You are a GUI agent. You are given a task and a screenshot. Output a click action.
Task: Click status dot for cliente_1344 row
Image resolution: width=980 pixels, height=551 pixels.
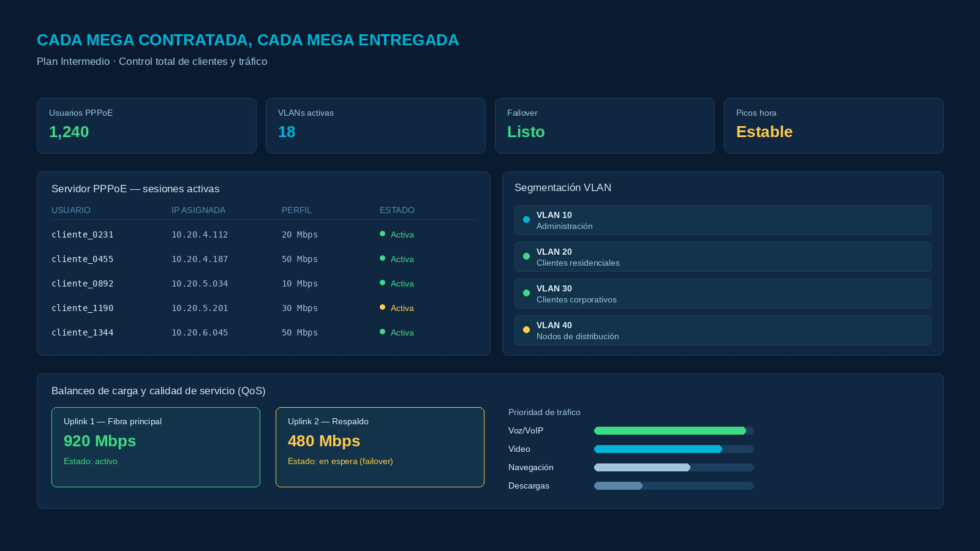382,332
